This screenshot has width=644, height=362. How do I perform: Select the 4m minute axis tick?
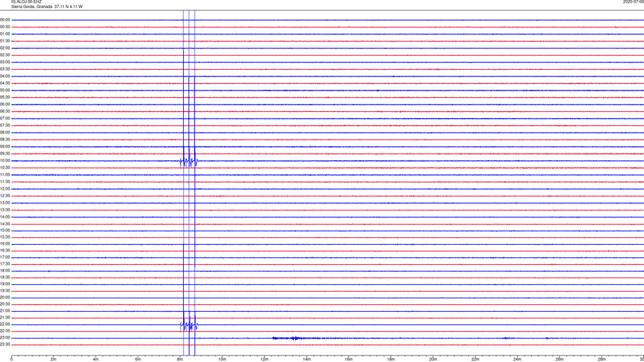click(96, 359)
